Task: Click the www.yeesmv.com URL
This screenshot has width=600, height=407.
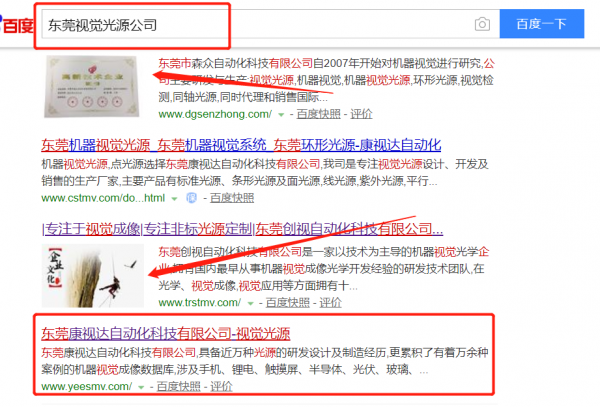Action: (87, 387)
